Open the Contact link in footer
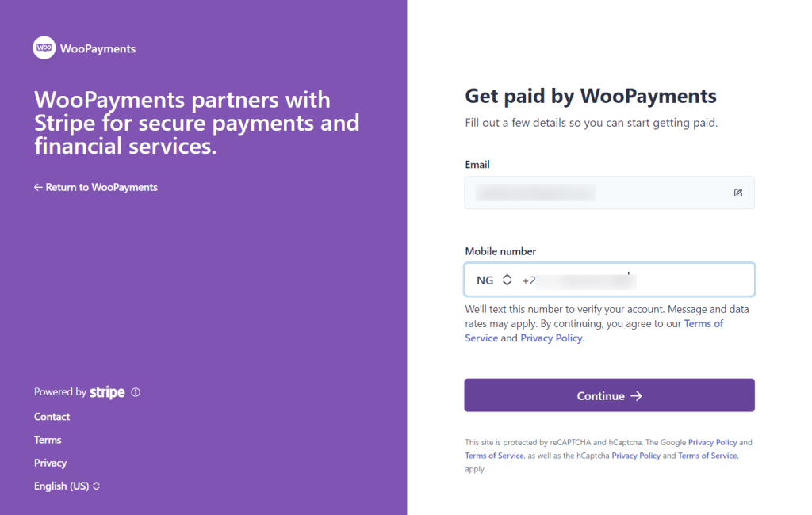The width and height of the screenshot is (812, 515). click(52, 417)
